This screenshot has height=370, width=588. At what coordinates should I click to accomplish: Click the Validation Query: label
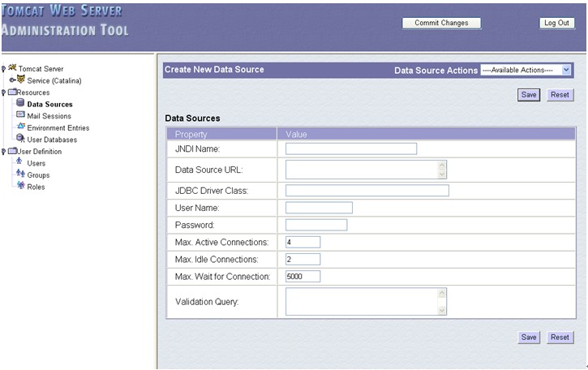(207, 302)
